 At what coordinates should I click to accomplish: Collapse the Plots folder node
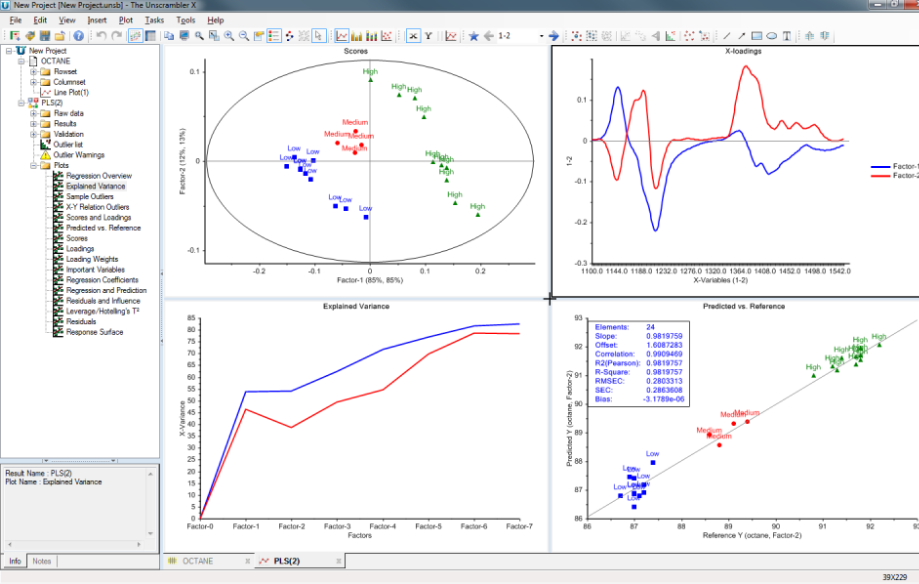(34, 166)
